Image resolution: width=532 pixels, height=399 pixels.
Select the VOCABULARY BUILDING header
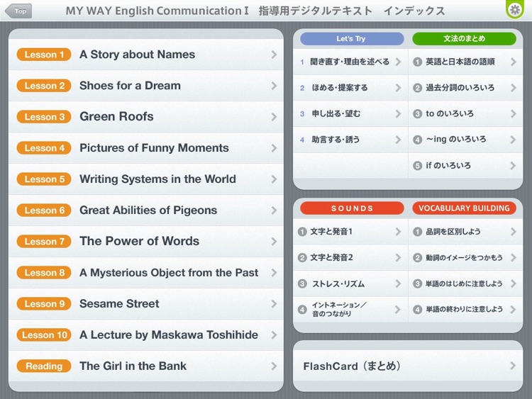click(x=464, y=208)
